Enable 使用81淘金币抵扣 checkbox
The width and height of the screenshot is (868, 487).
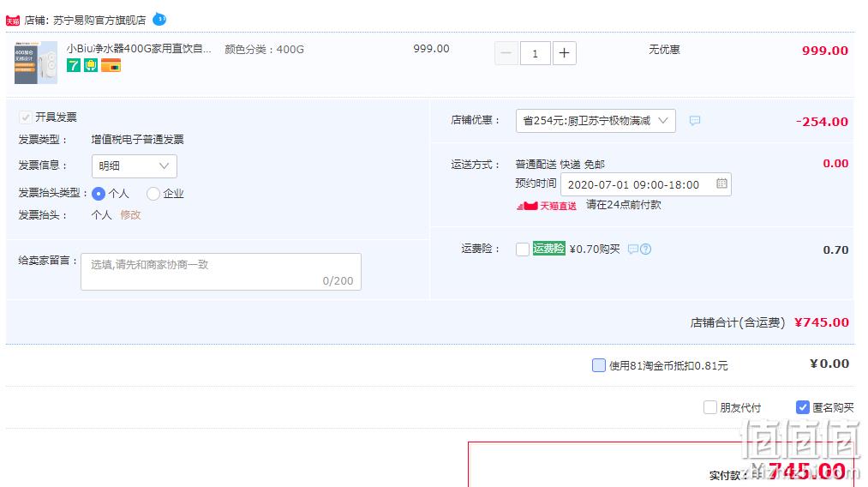tap(598, 365)
